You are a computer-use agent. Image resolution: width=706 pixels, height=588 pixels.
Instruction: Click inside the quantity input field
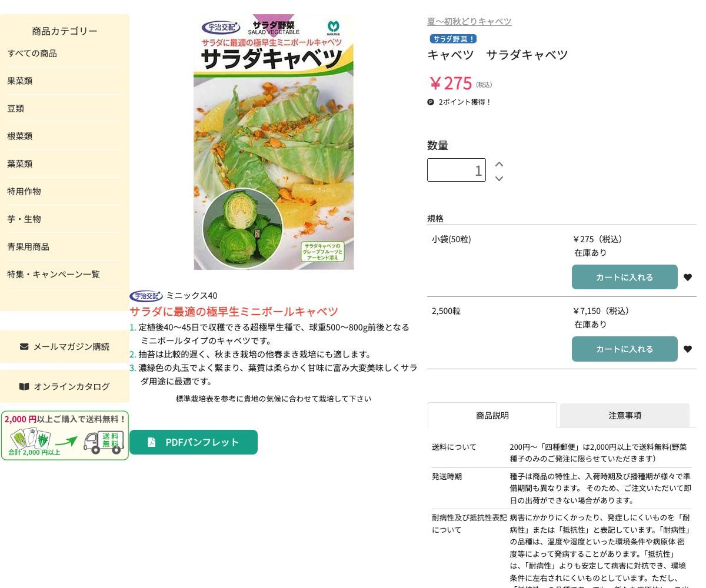[457, 170]
